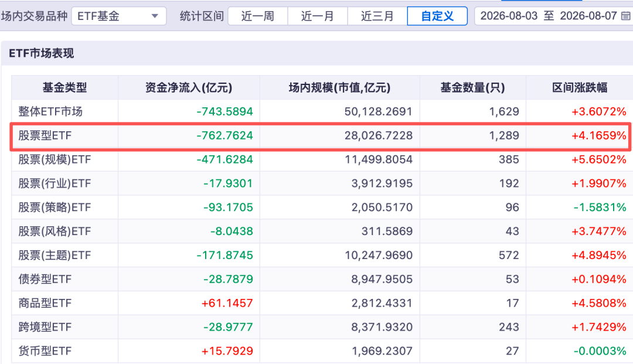The width and height of the screenshot is (633, 364).
Task: Click net inflow value +15.7929
Action: coord(227,351)
